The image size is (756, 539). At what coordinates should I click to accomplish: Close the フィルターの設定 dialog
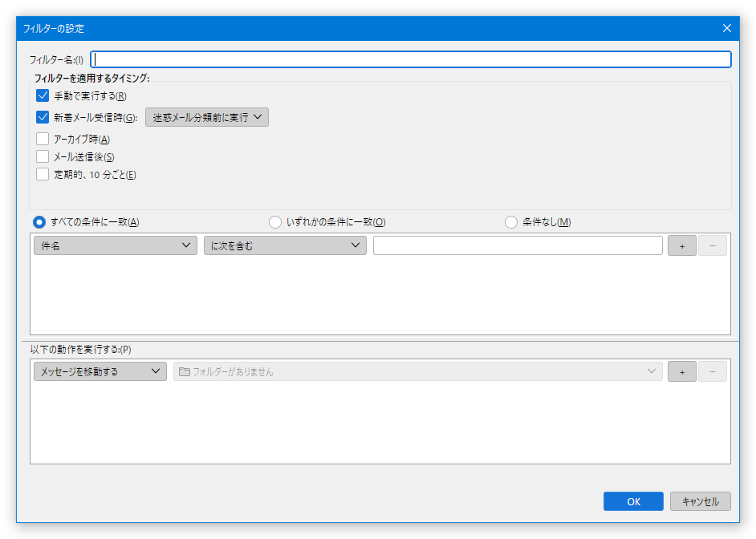(726, 28)
